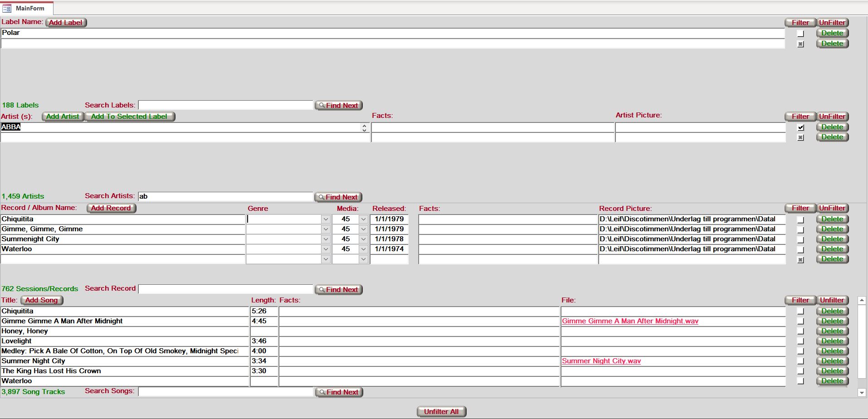
Task: Click the Released date 1/1/1978
Action: 389,239
